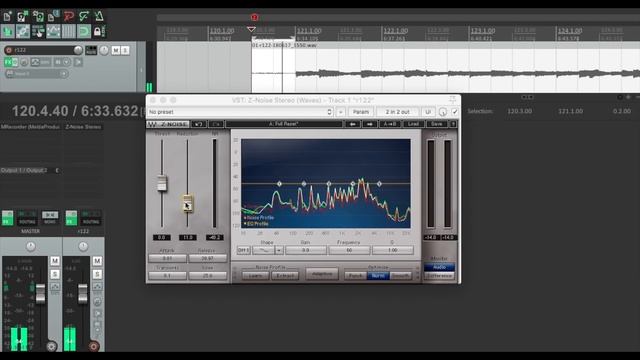The width and height of the screenshot is (640, 360).
Task: Go to previous preset with left arrow
Action: click(353, 124)
